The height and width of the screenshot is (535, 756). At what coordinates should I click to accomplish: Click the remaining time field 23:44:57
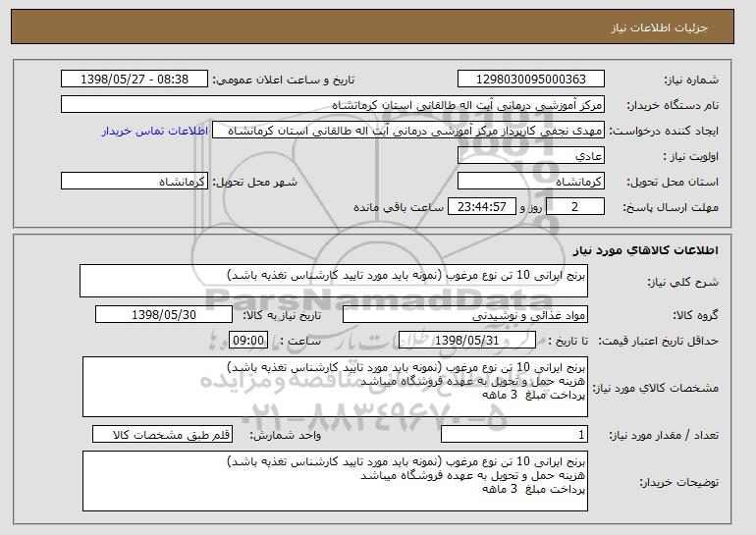(482, 207)
